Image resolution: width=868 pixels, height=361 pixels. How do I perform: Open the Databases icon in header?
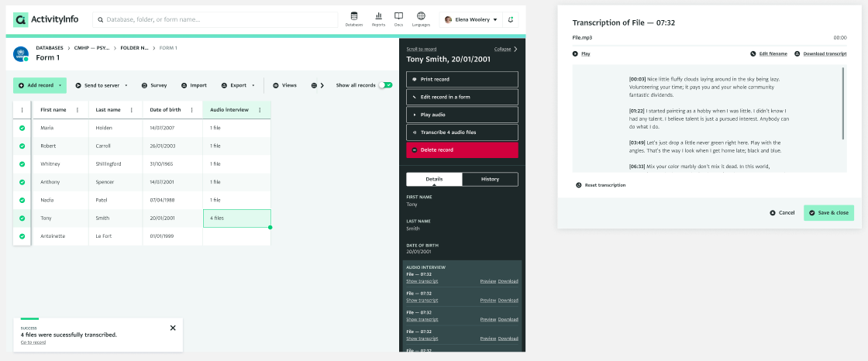(354, 19)
